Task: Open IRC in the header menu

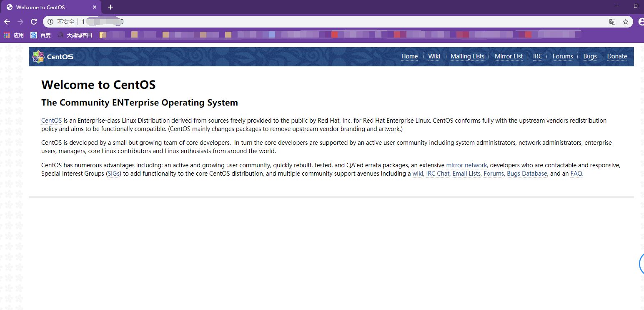Action: [x=538, y=56]
